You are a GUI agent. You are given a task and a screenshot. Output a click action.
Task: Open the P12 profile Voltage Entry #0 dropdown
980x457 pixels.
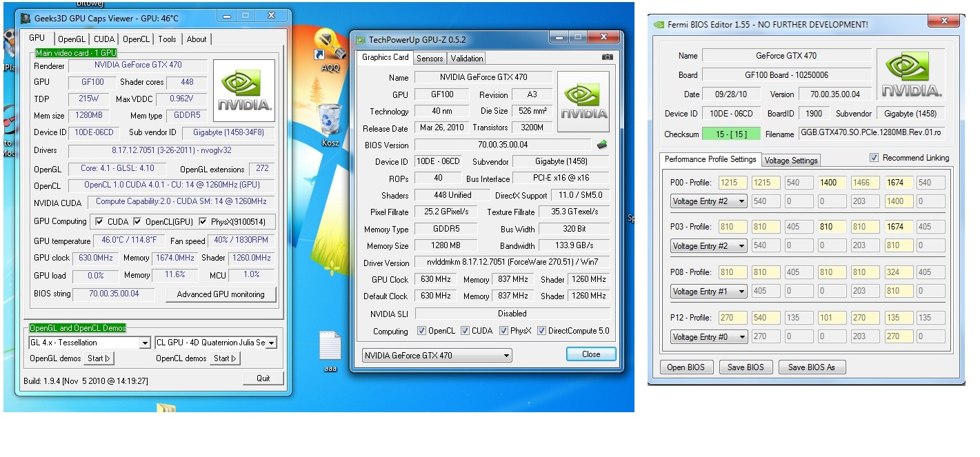709,336
